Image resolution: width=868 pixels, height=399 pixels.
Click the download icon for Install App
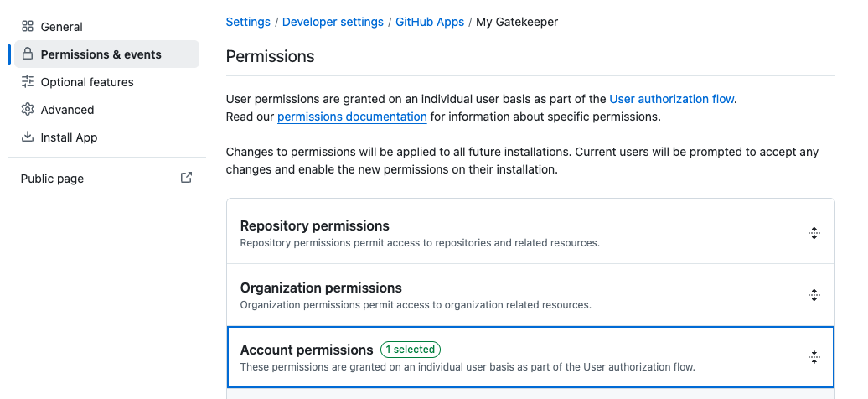coord(28,137)
